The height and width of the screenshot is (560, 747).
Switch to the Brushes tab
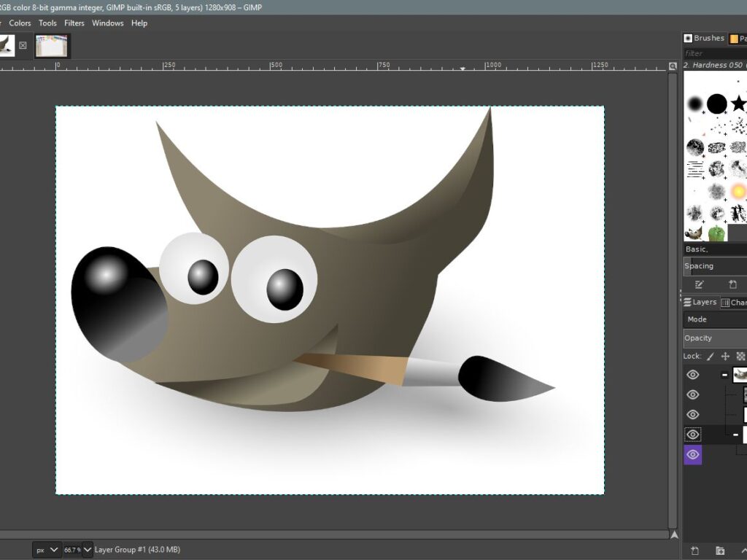(704, 38)
